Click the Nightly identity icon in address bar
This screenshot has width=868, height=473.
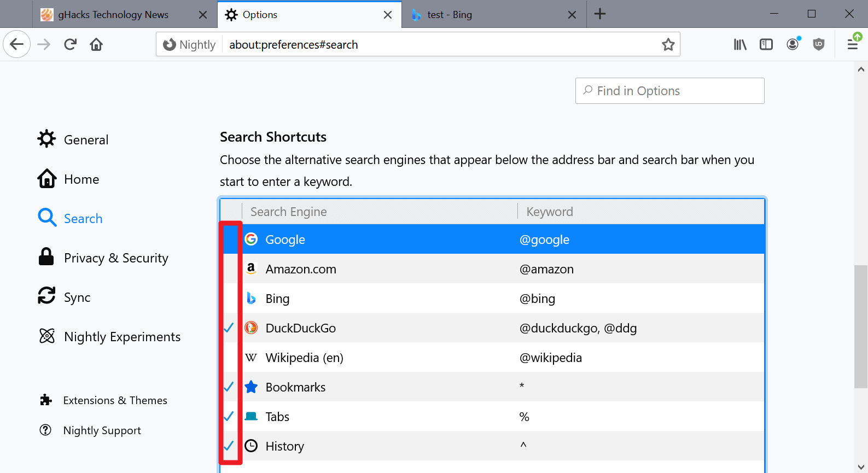190,44
